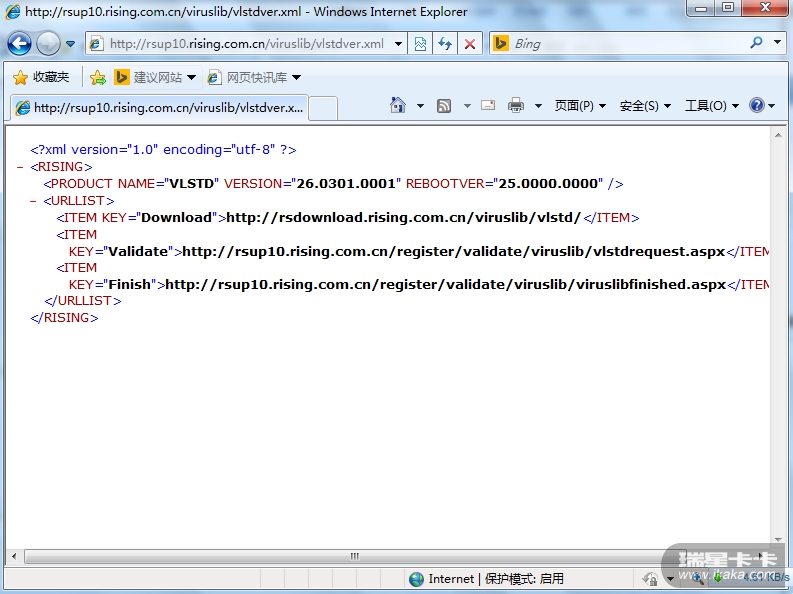Click the vlstdrequest.aspx Validate URL text

[x=454, y=252]
